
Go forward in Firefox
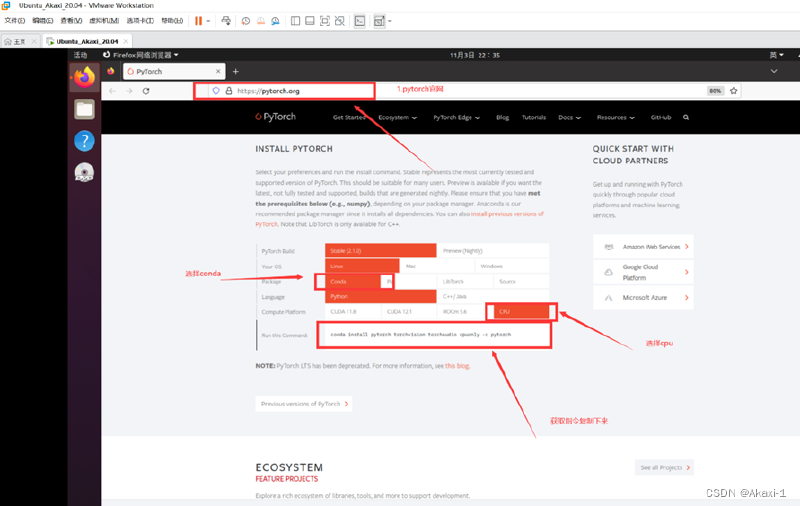129,91
